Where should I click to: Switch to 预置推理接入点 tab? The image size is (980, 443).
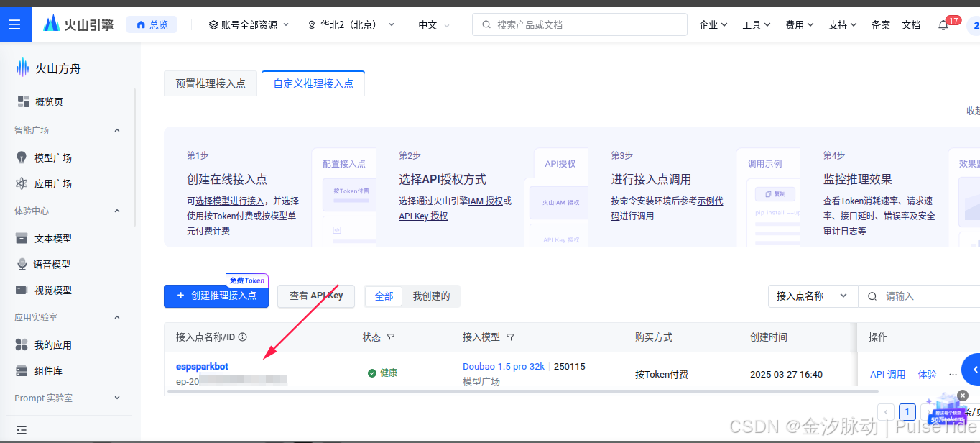click(x=211, y=83)
